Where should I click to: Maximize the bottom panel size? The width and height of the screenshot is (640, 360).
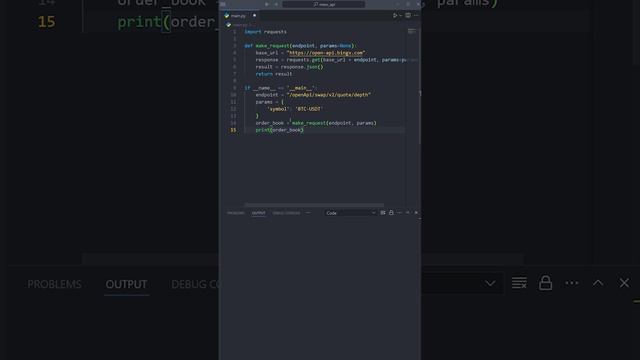[x=408, y=213]
